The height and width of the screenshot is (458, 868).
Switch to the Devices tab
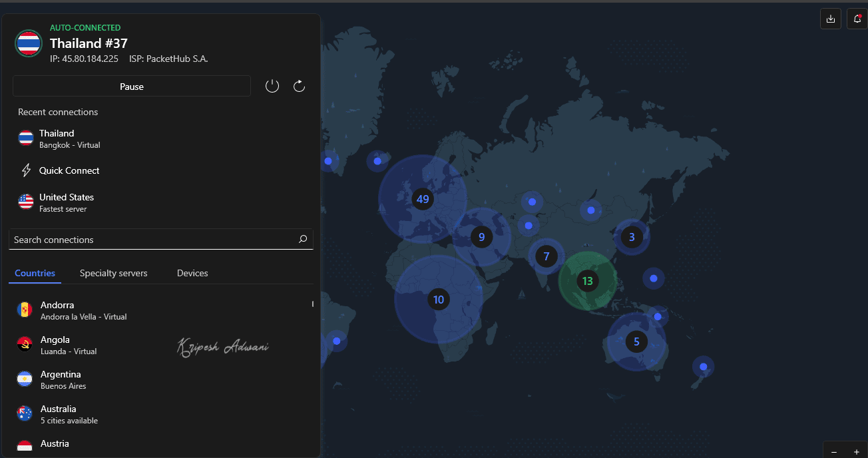click(x=192, y=273)
